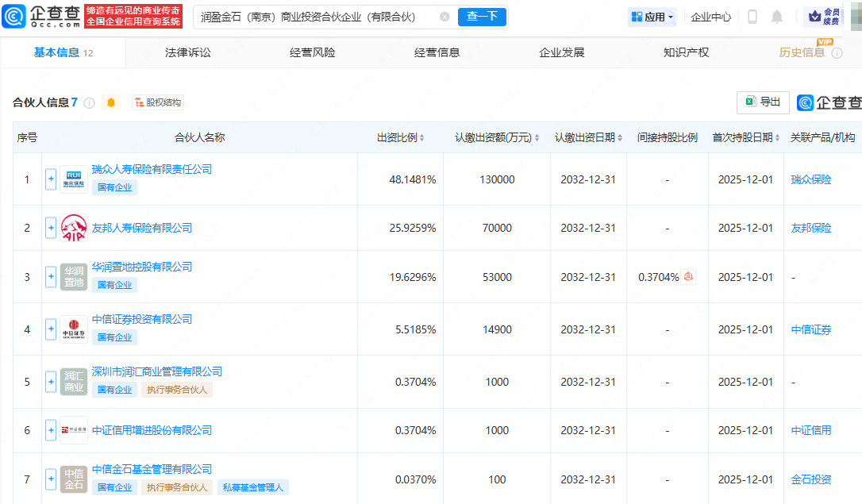The width and height of the screenshot is (862, 504).
Task: Click the orange alert bell beside 合伙人信息
Action: (x=111, y=102)
